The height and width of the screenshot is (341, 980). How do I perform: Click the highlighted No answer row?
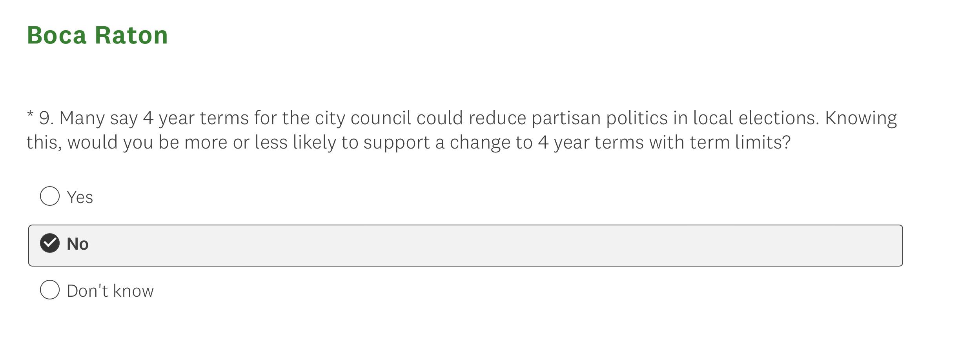click(x=465, y=245)
